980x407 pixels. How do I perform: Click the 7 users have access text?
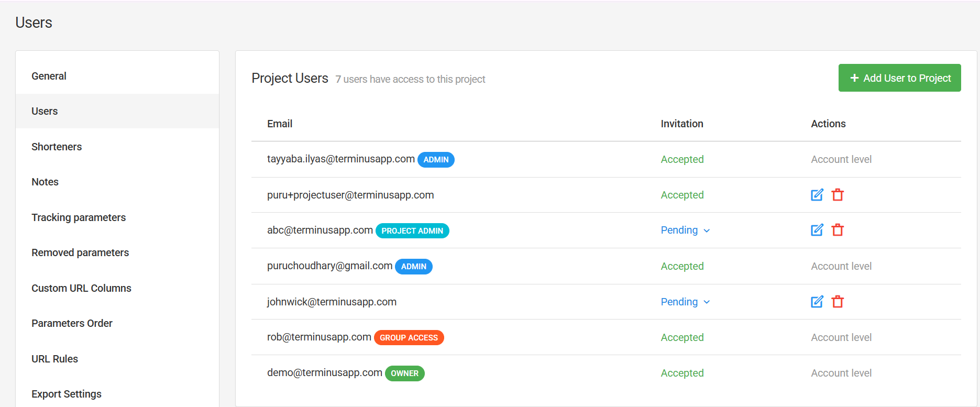[410, 79]
